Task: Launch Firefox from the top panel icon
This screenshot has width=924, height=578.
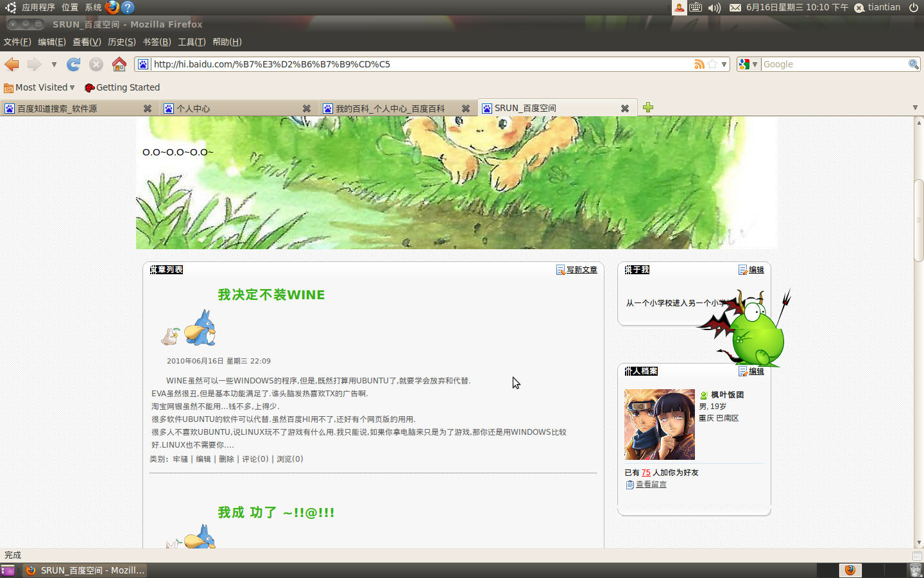Action: point(112,7)
